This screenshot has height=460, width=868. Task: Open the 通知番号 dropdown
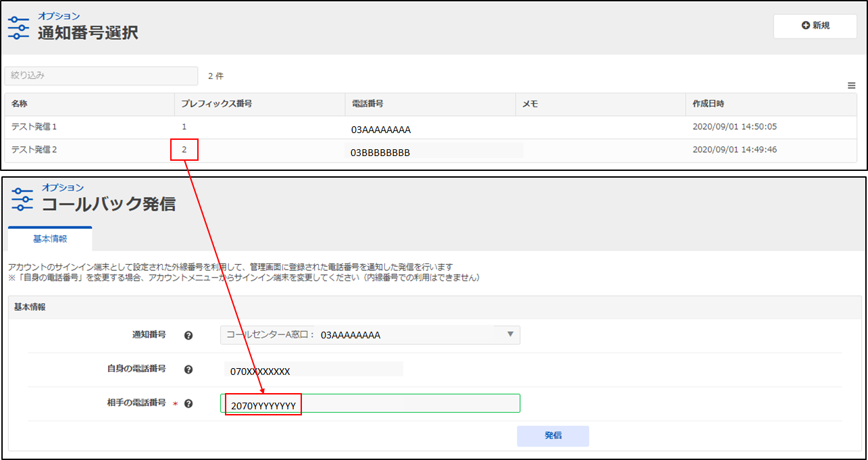click(370, 334)
